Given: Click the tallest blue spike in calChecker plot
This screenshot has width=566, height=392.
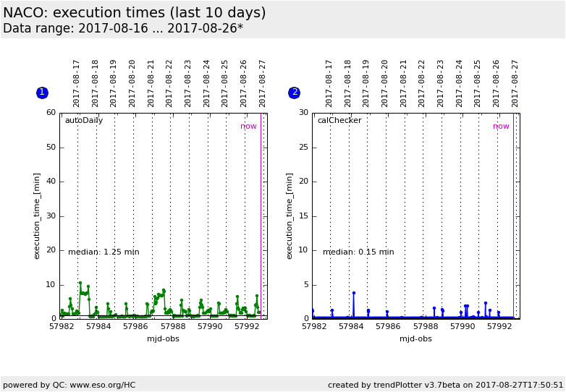Looking at the screenshot, I should click(354, 293).
